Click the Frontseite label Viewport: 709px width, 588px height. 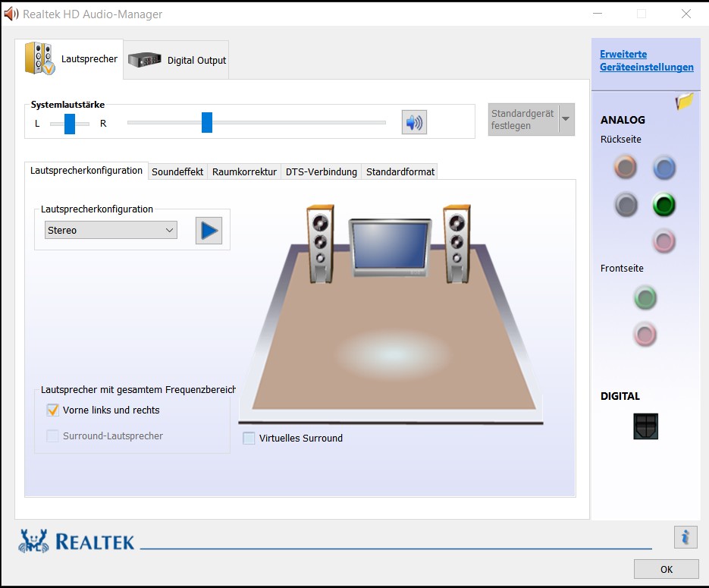(x=622, y=269)
